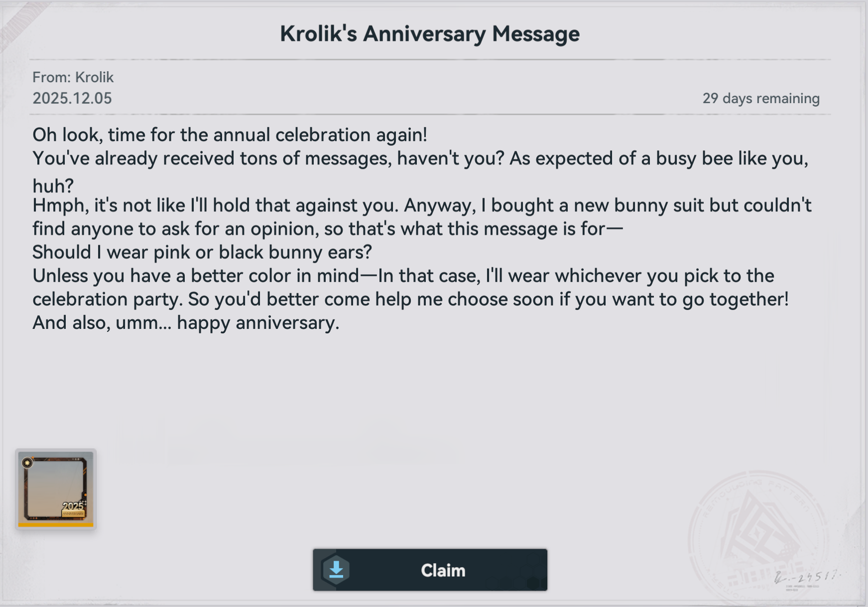This screenshot has height=607, width=868.
Task: Click the download arrow icon on Claim
Action: pos(336,570)
